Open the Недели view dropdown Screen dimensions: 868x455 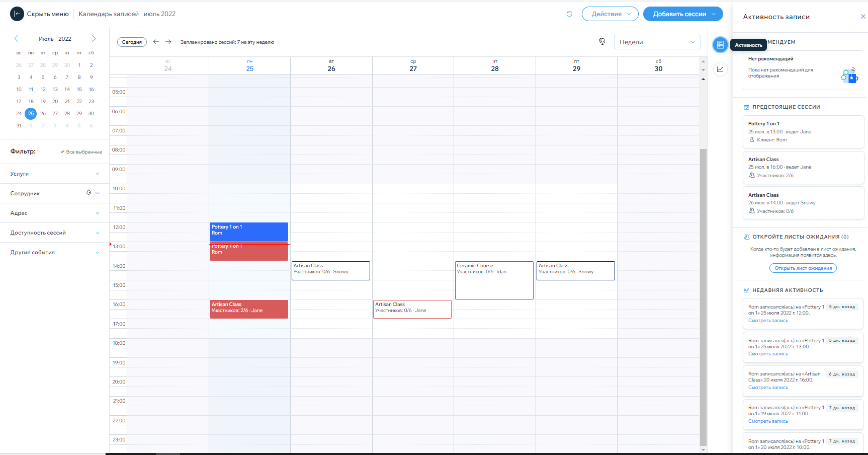[x=657, y=42]
